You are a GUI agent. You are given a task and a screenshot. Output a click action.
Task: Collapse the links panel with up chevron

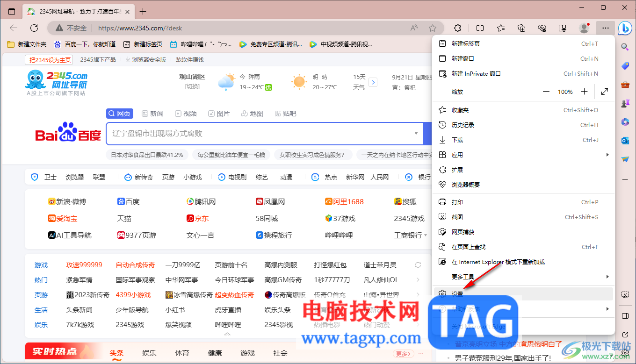[227, 335]
